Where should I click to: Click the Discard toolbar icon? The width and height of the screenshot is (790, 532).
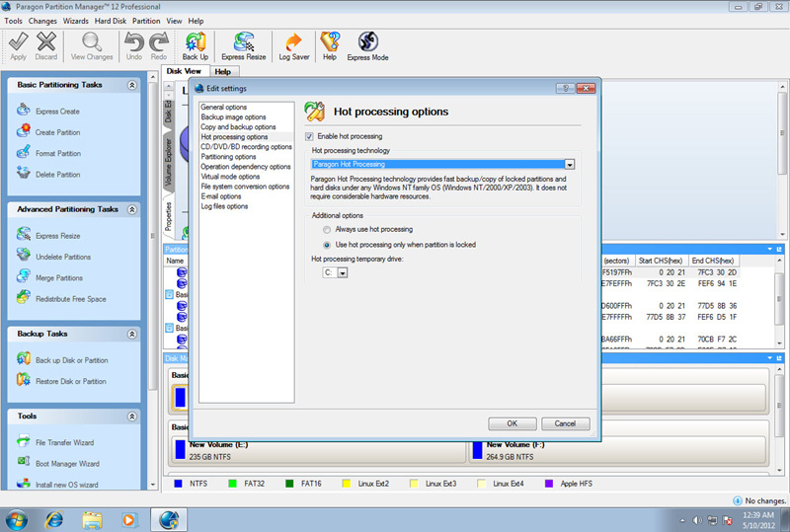[46, 46]
